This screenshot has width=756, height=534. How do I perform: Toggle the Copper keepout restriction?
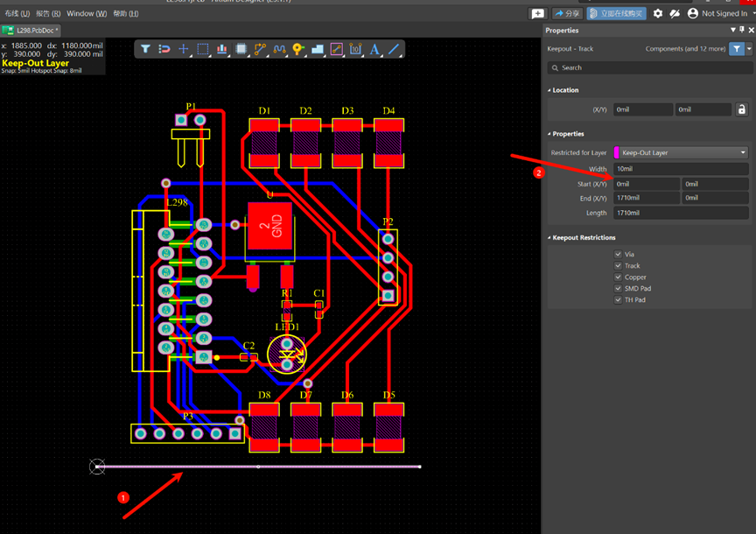coord(618,277)
